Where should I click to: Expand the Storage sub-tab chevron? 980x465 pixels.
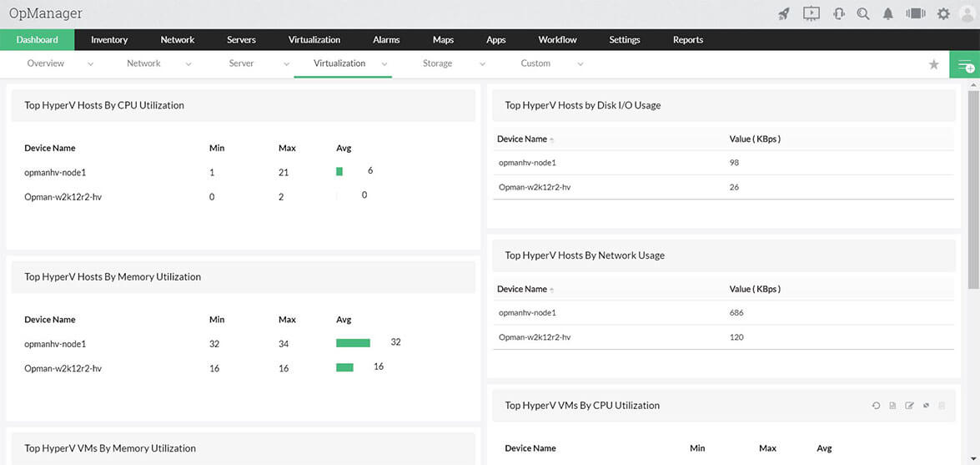click(483, 63)
